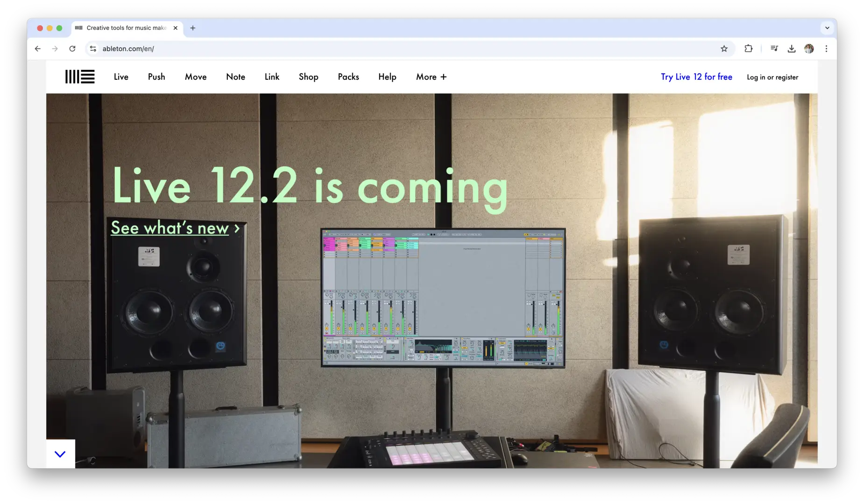Expand the tab search dropdown
This screenshot has height=504, width=864.
pos(827,28)
